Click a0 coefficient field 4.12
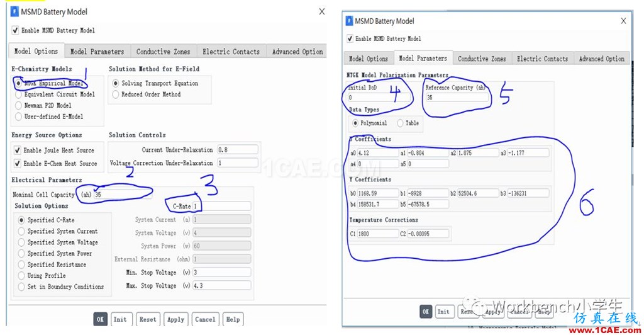 [x=377, y=153]
